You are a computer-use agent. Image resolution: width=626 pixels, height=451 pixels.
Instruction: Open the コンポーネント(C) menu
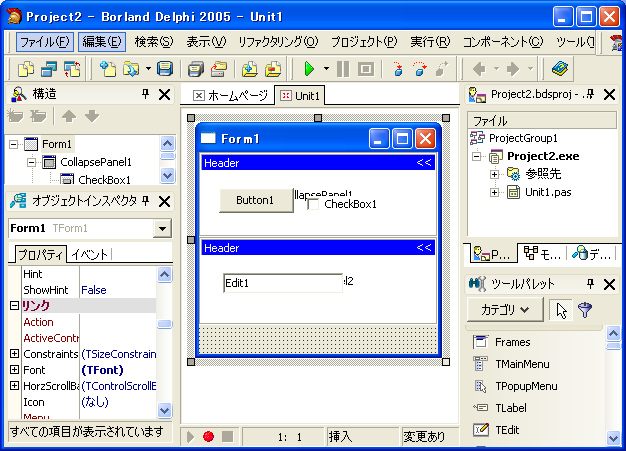503,42
